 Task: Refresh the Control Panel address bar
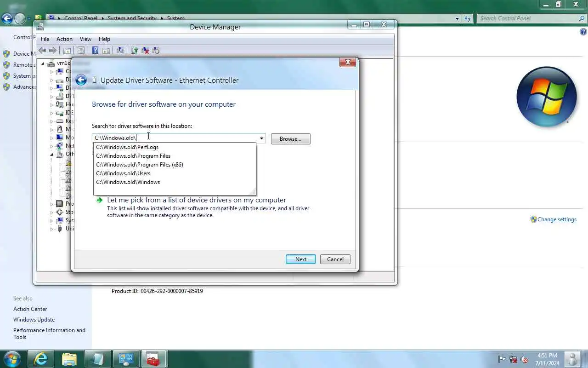pos(468,18)
